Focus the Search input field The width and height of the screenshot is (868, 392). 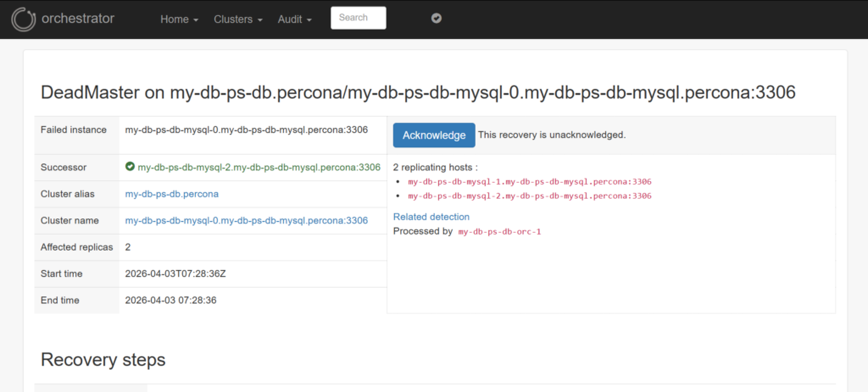pos(358,18)
